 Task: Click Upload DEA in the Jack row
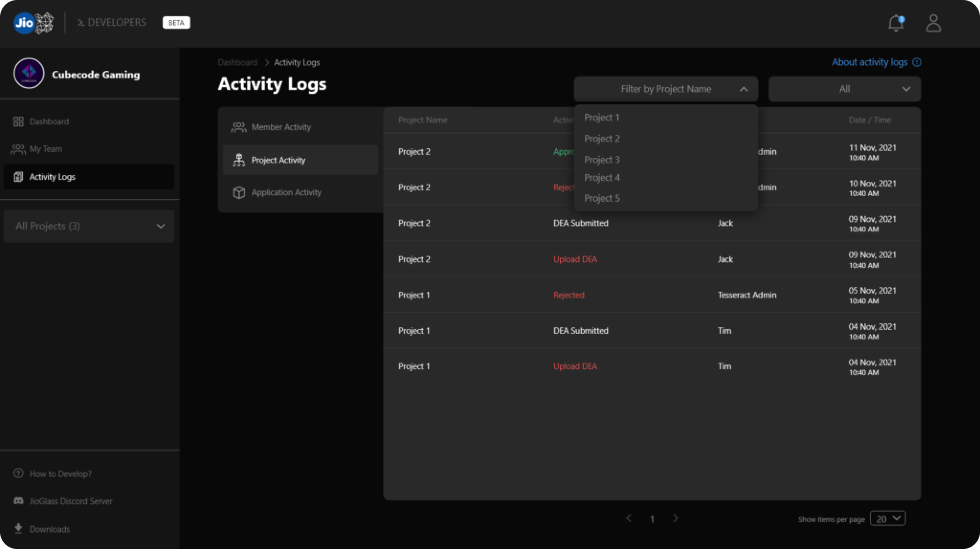[575, 259]
